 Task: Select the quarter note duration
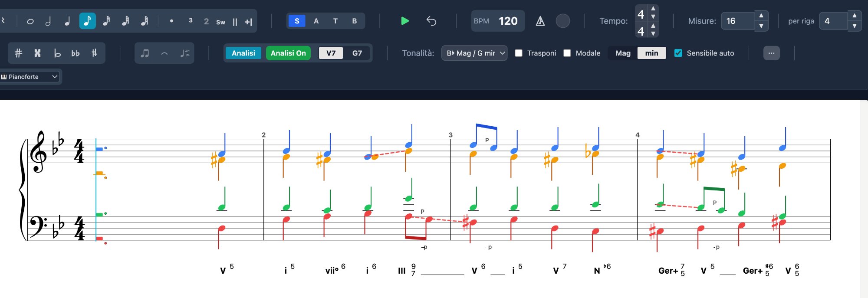coord(68,21)
